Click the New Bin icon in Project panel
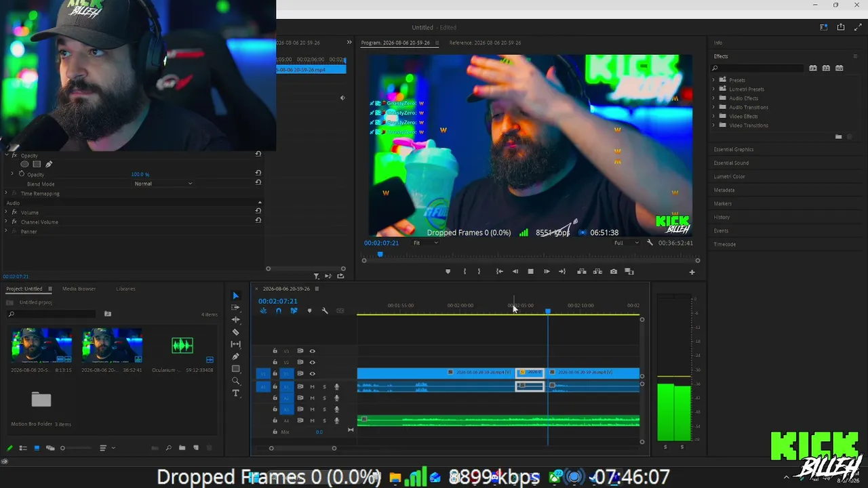Image resolution: width=868 pixels, height=488 pixels. [x=182, y=448]
